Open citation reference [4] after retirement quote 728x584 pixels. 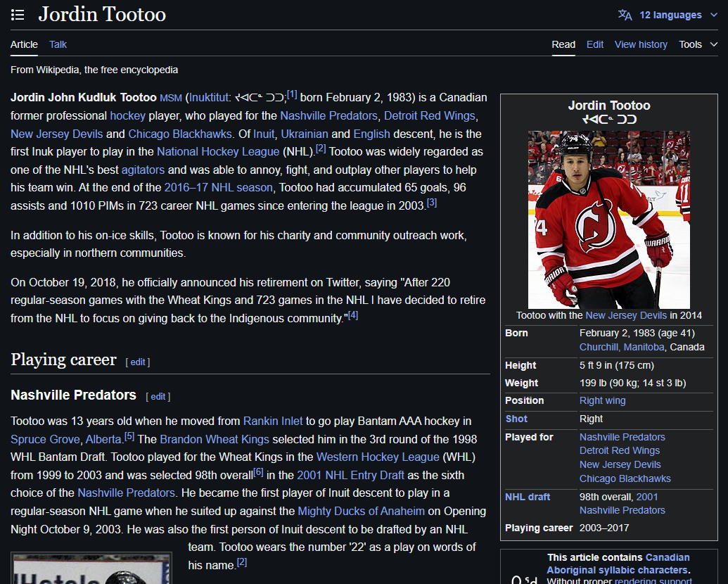point(353,315)
